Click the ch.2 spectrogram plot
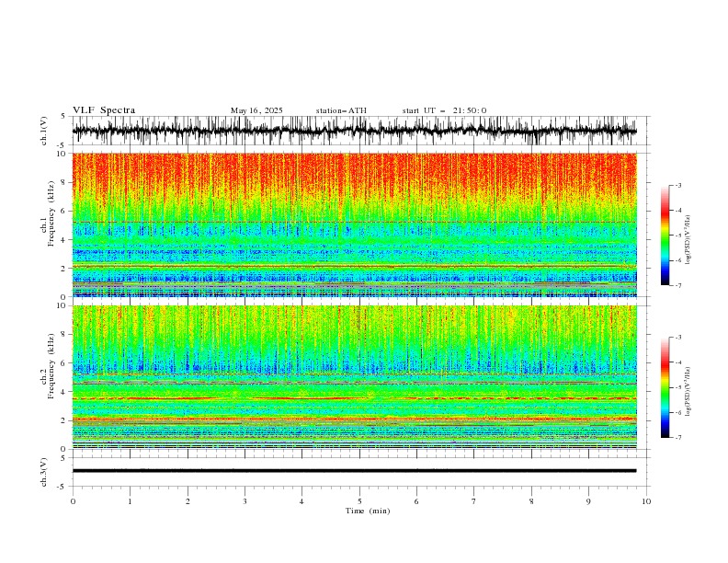 pos(355,377)
